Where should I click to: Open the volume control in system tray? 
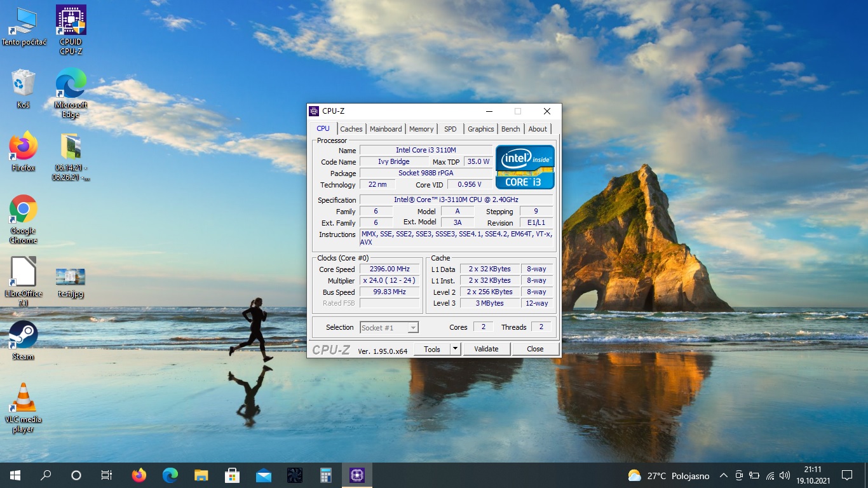[785, 475]
